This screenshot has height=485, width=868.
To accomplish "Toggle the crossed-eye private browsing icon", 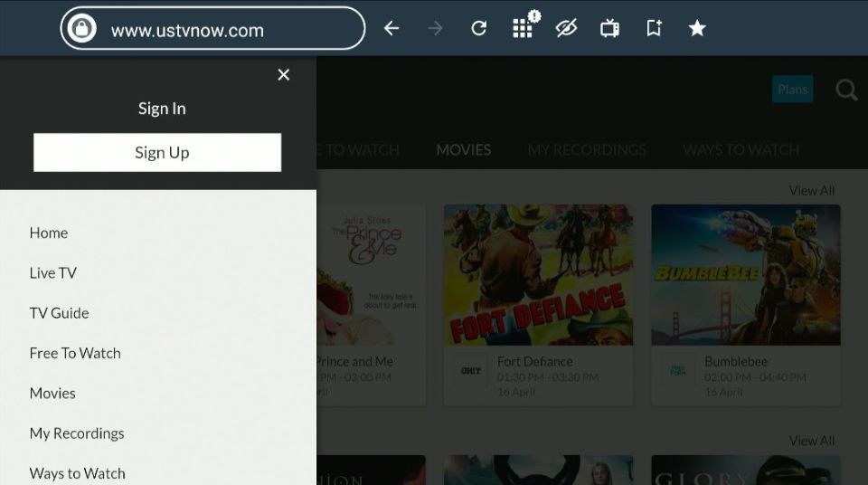I will click(566, 28).
